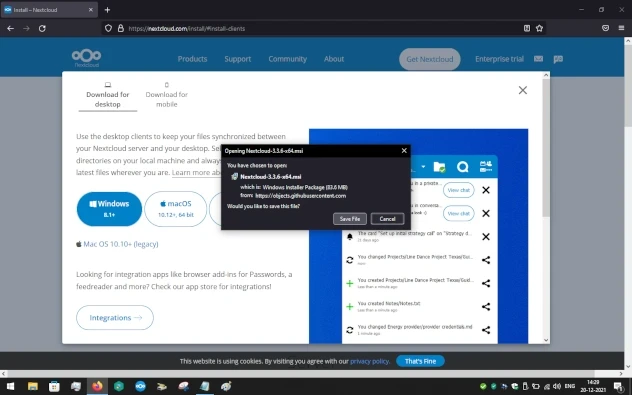Open the Community menu
This screenshot has width=632, height=395.
(287, 59)
